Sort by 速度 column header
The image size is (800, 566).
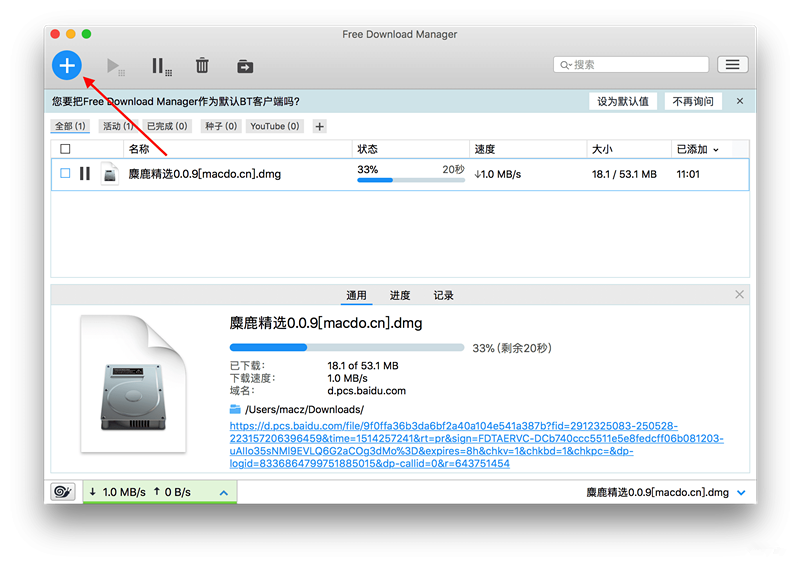(485, 149)
